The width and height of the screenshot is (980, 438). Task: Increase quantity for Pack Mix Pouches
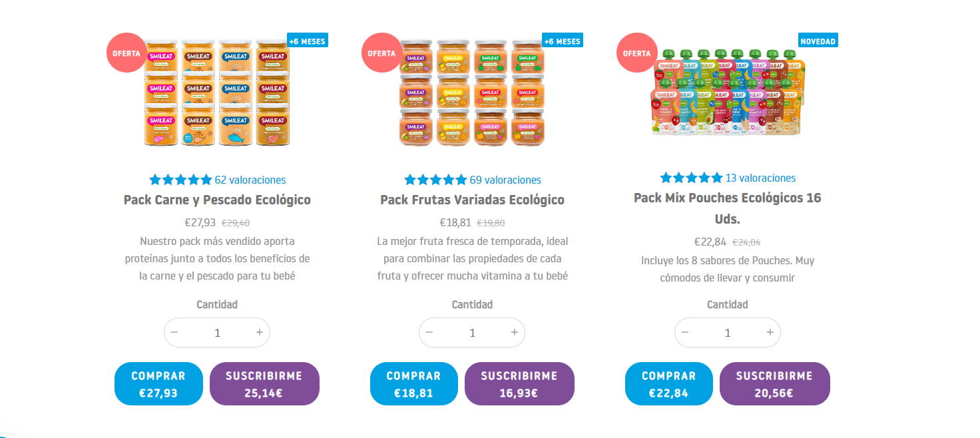770,332
